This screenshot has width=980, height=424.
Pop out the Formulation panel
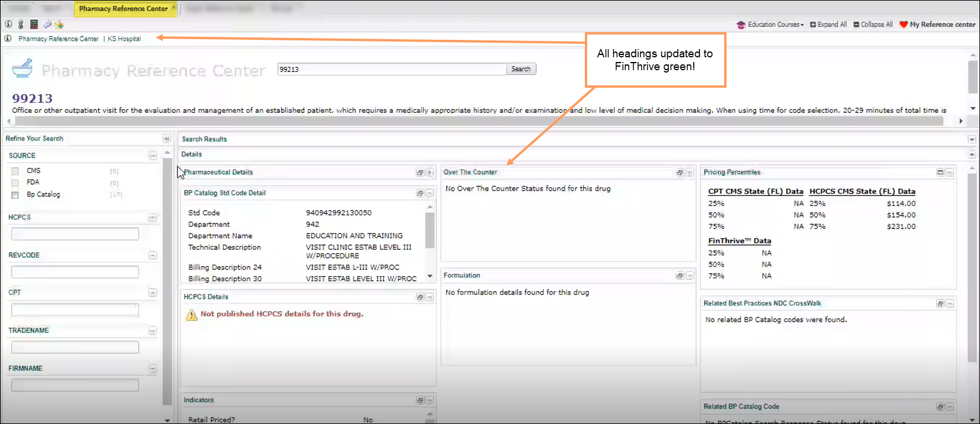(x=680, y=276)
